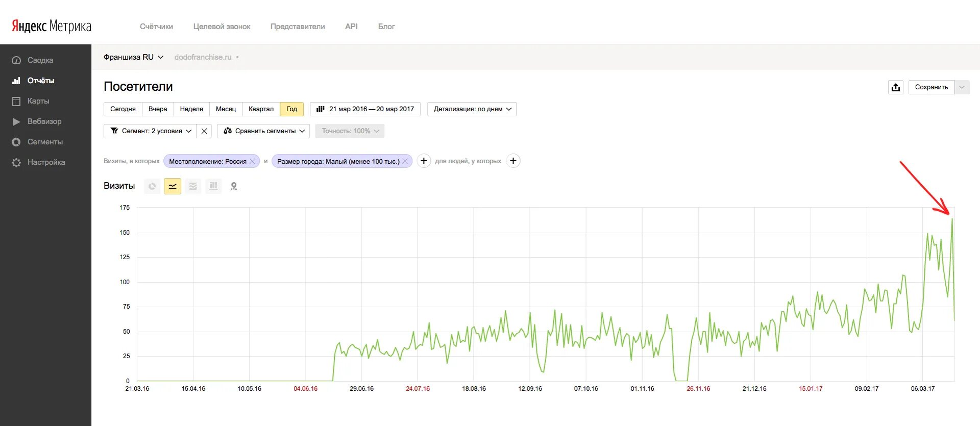Select the Неделя period
This screenshot has width=980, height=426.
[x=191, y=109]
